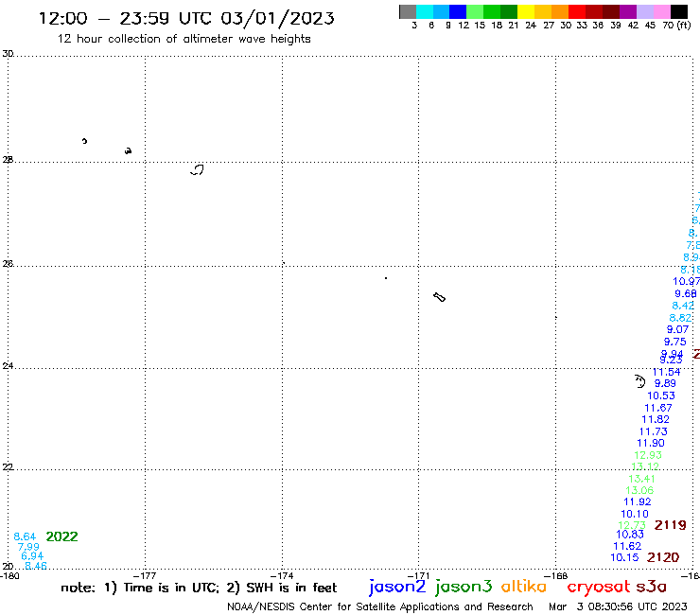Click the date range title '12:00 – 23:59 UTC 03/01/2023'
The image size is (700, 615).
pyautogui.click(x=186, y=18)
